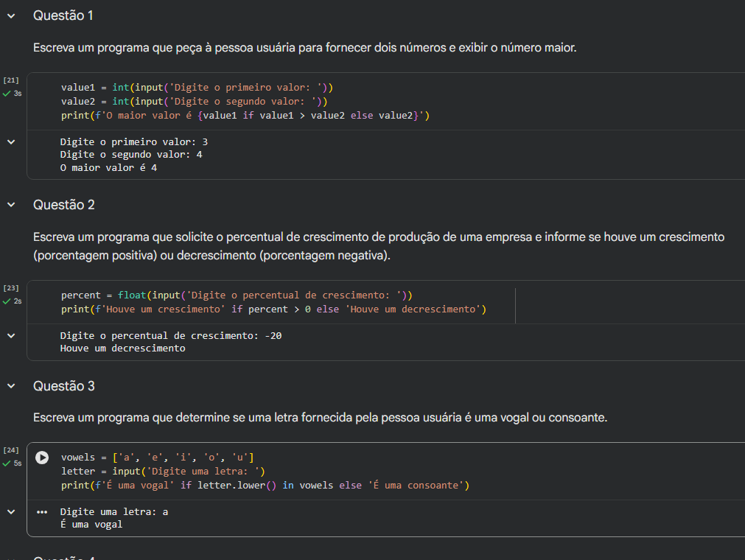Screen dimensions: 745x560
Task: Click execution count [23] label
Action: [11, 288]
